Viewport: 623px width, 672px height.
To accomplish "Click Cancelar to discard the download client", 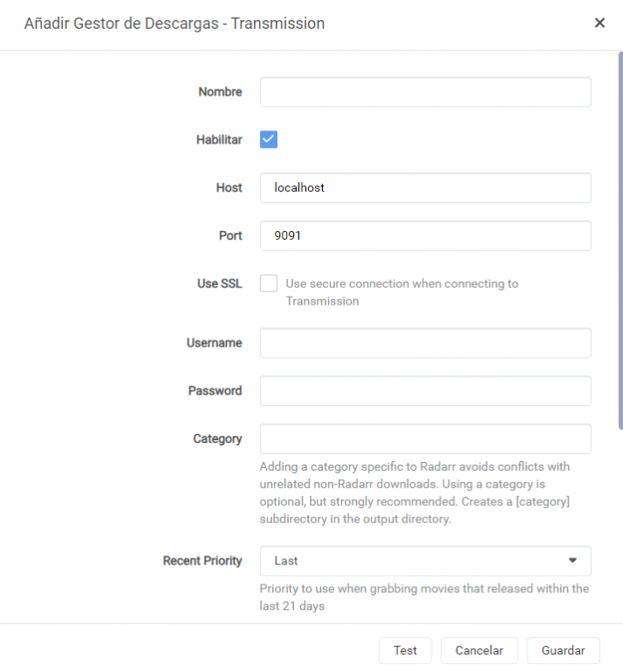I will coord(479,650).
